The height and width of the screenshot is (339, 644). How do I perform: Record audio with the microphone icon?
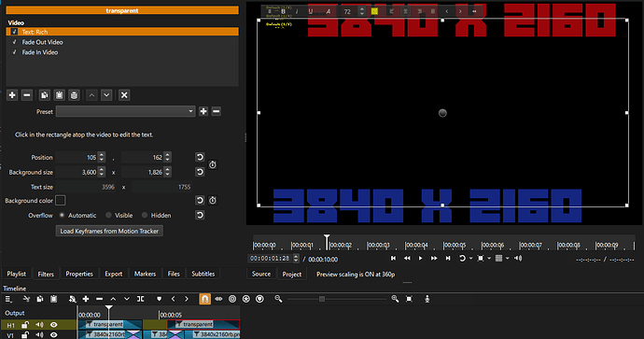[x=427, y=299]
